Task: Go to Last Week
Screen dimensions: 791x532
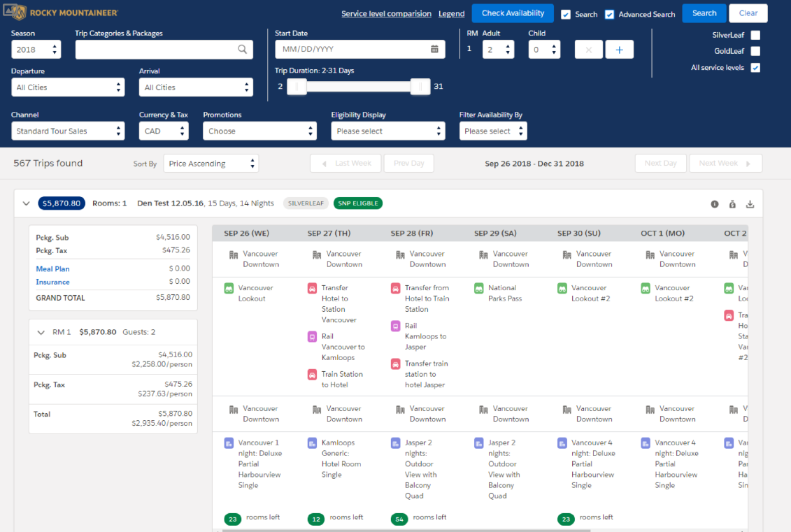Action: click(x=345, y=164)
